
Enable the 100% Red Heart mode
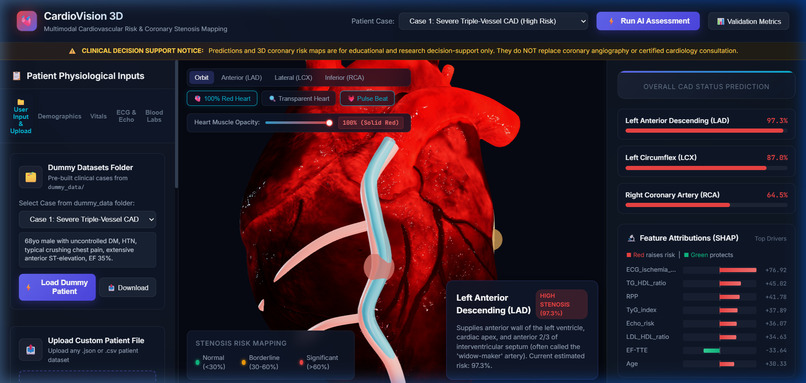tap(222, 98)
